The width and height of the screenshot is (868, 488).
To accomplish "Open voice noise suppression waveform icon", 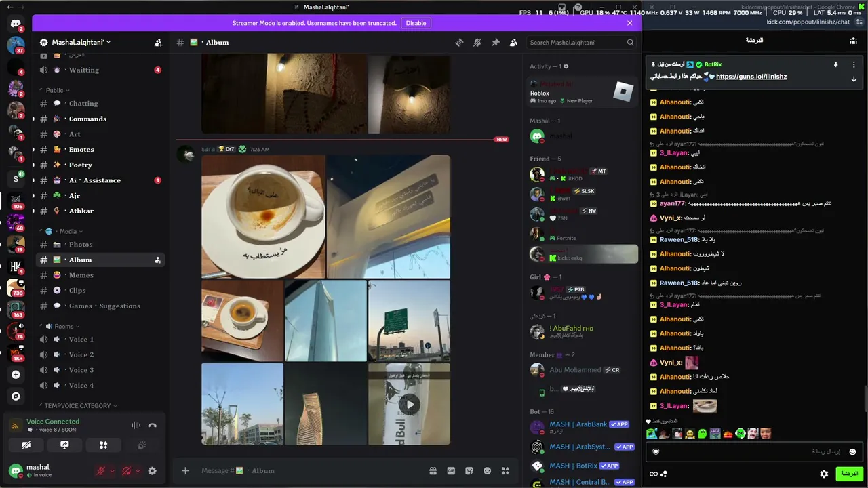I will [x=136, y=426].
